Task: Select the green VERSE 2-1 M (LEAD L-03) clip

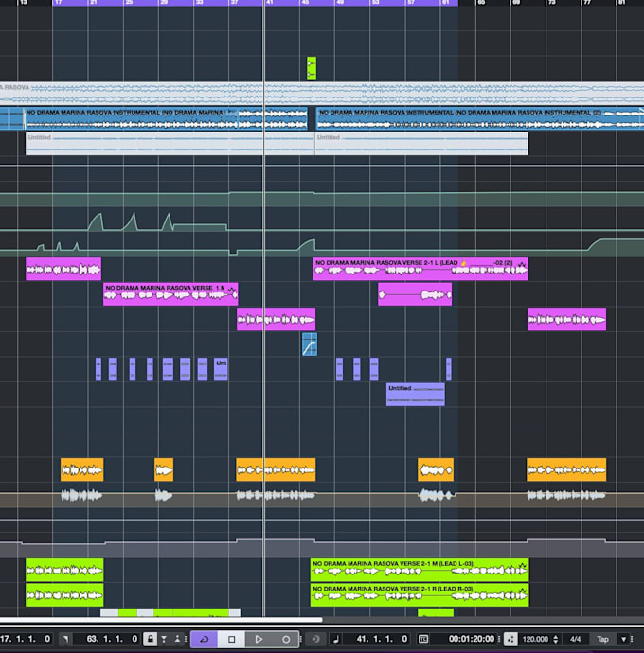Action: click(420, 570)
